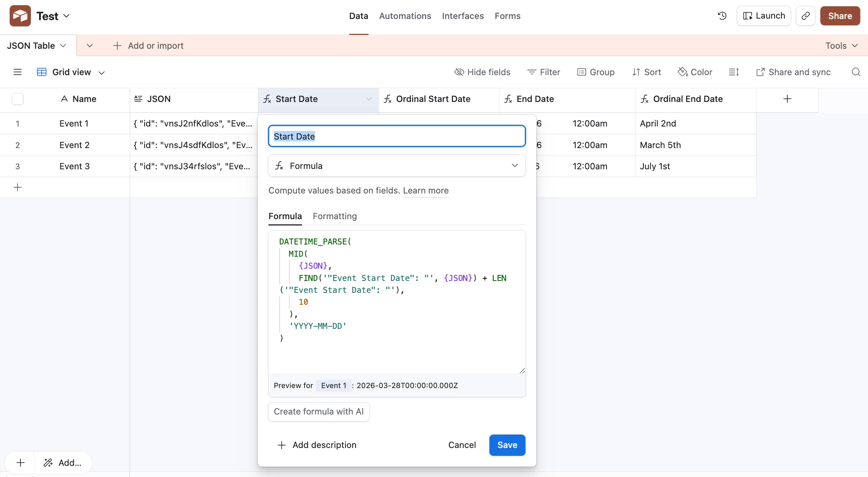Switch to the Formatting tab
Image resolution: width=868 pixels, height=477 pixels.
click(x=334, y=216)
